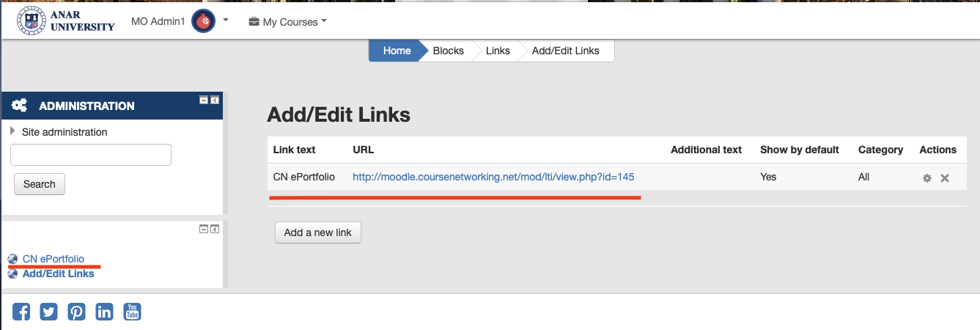Open the Facebook social icon
This screenshot has width=980, height=330.
(21, 312)
